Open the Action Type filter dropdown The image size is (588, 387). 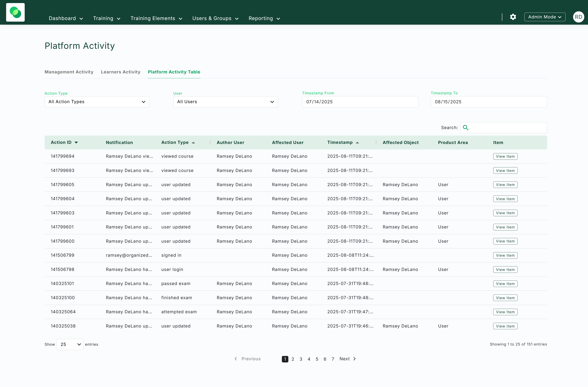click(97, 102)
